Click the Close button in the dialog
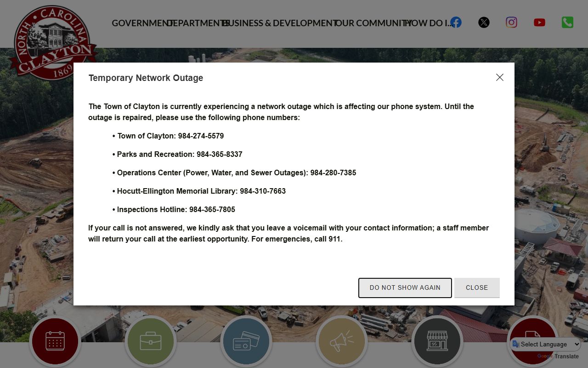The width and height of the screenshot is (588, 368). click(x=477, y=287)
